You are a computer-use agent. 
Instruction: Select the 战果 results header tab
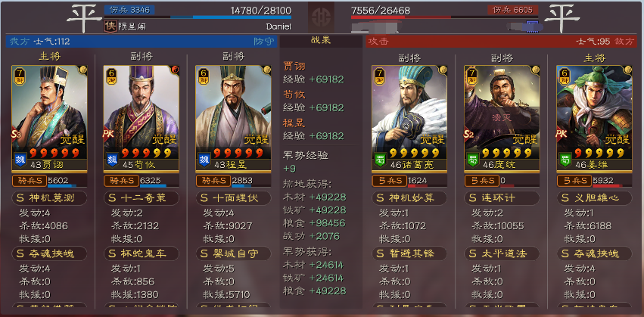click(321, 41)
